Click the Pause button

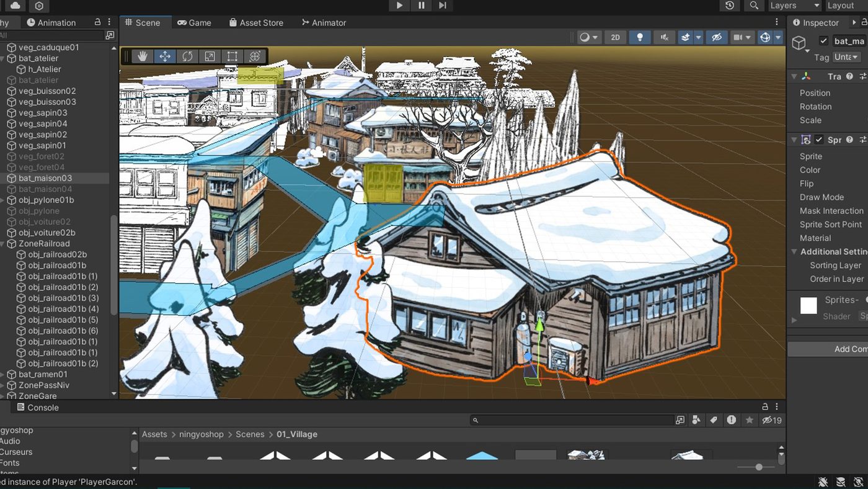point(422,6)
